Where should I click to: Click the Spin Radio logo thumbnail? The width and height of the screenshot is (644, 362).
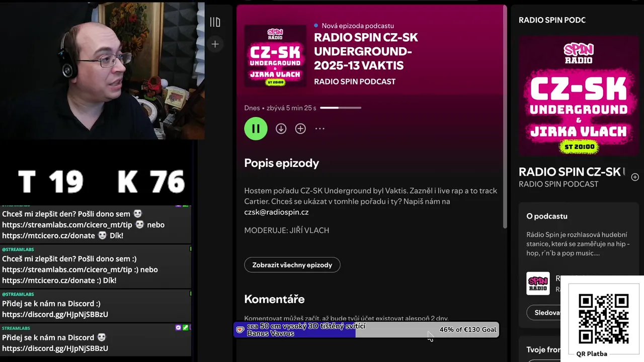(x=538, y=284)
